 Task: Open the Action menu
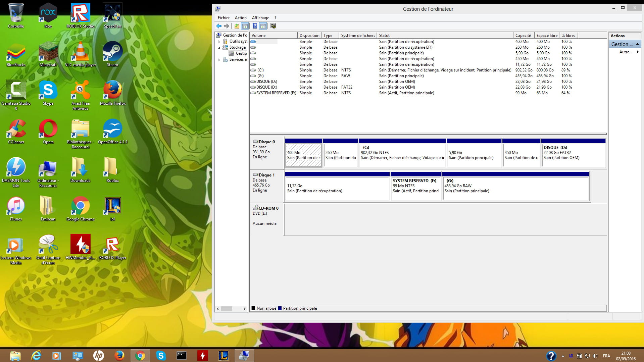(x=241, y=18)
